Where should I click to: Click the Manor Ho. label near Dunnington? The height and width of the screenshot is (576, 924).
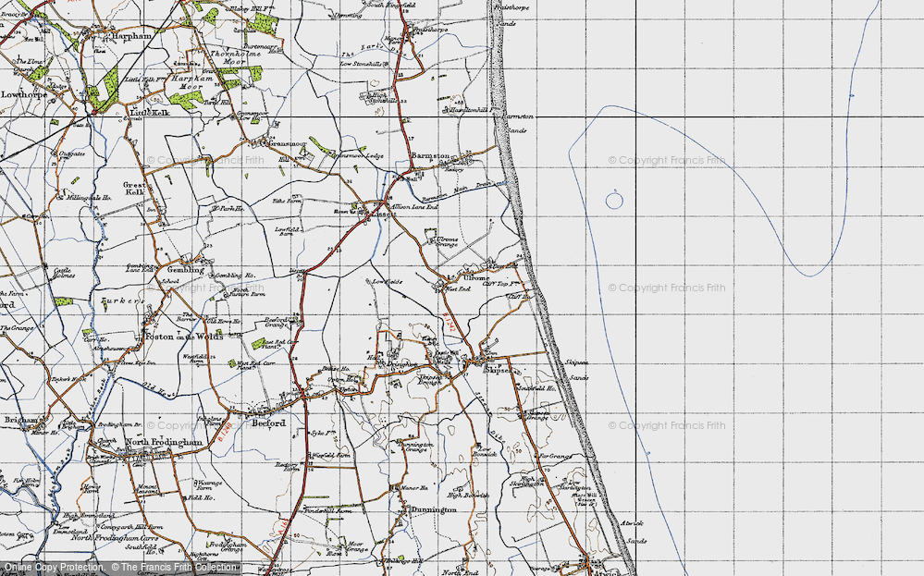[415, 488]
